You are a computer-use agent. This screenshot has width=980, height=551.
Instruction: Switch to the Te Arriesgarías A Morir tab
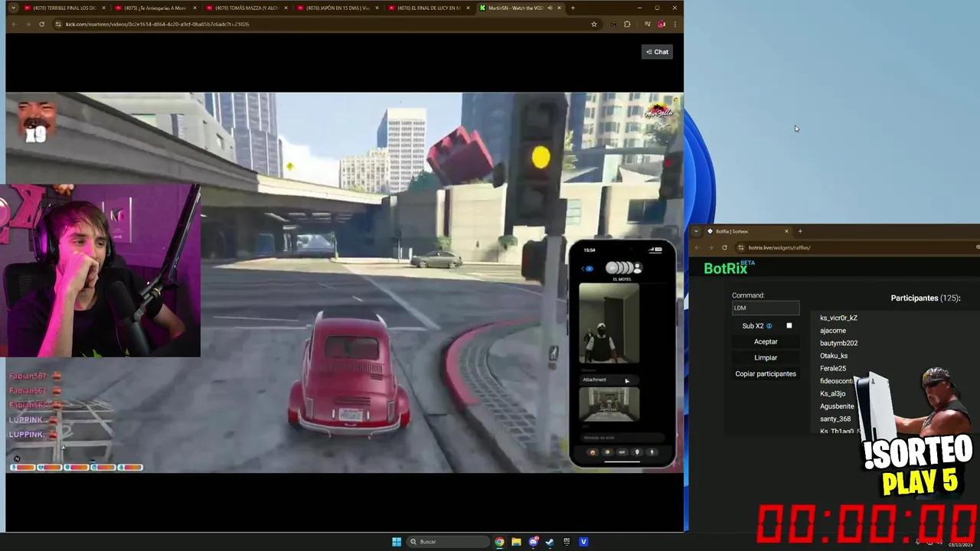tap(155, 8)
